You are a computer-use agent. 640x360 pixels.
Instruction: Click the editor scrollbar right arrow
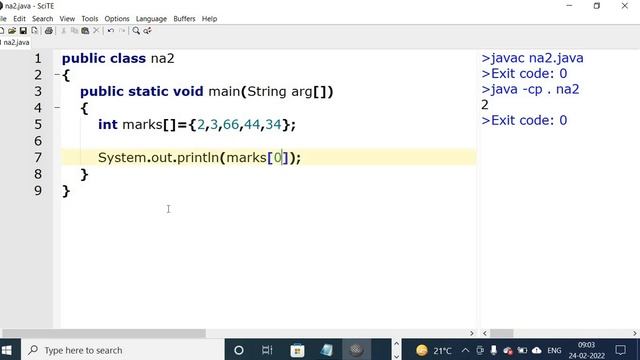click(472, 333)
